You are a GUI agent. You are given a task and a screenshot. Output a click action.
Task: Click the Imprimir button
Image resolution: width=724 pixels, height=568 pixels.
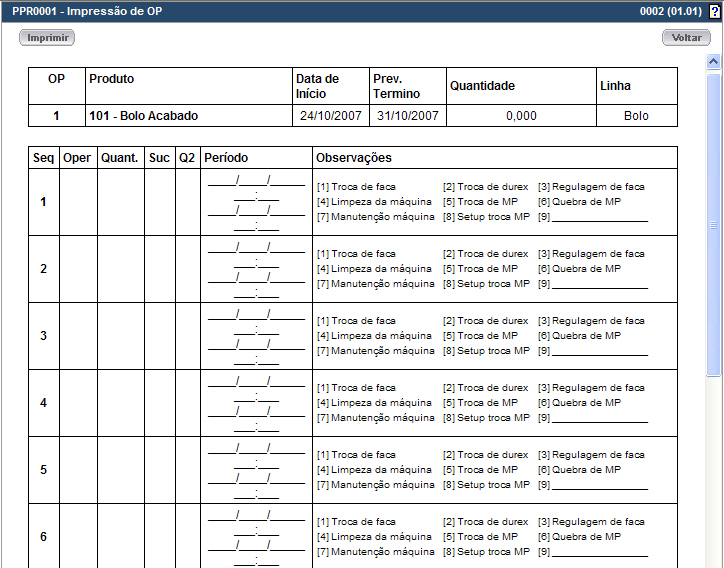tap(47, 37)
